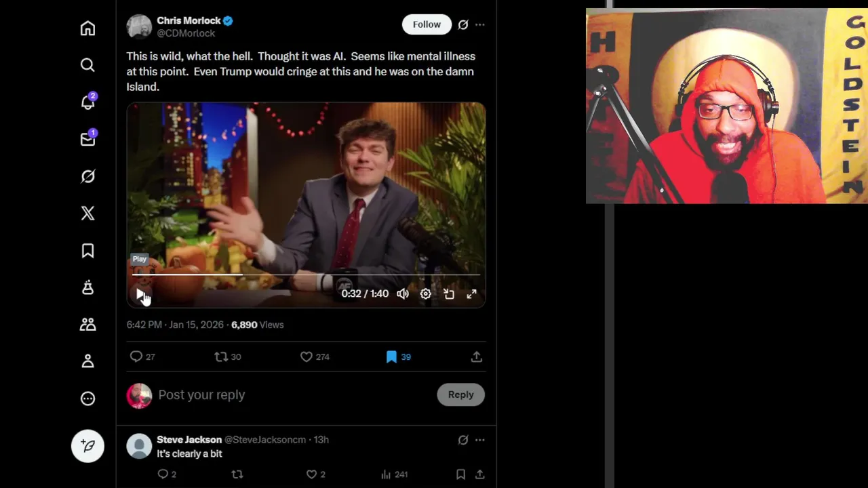
Task: Mute the video volume
Action: click(403, 294)
